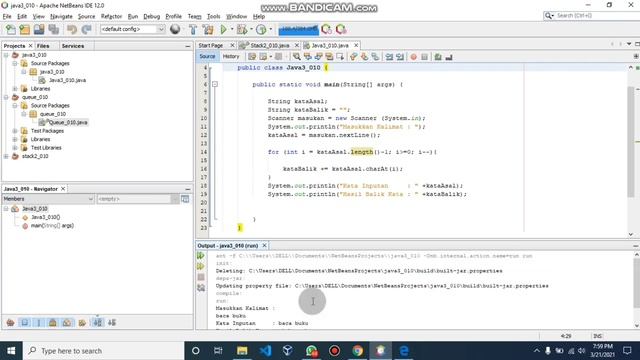The image size is (640, 360).
Task: Click the New File toolbar icon
Action: pos(11,29)
